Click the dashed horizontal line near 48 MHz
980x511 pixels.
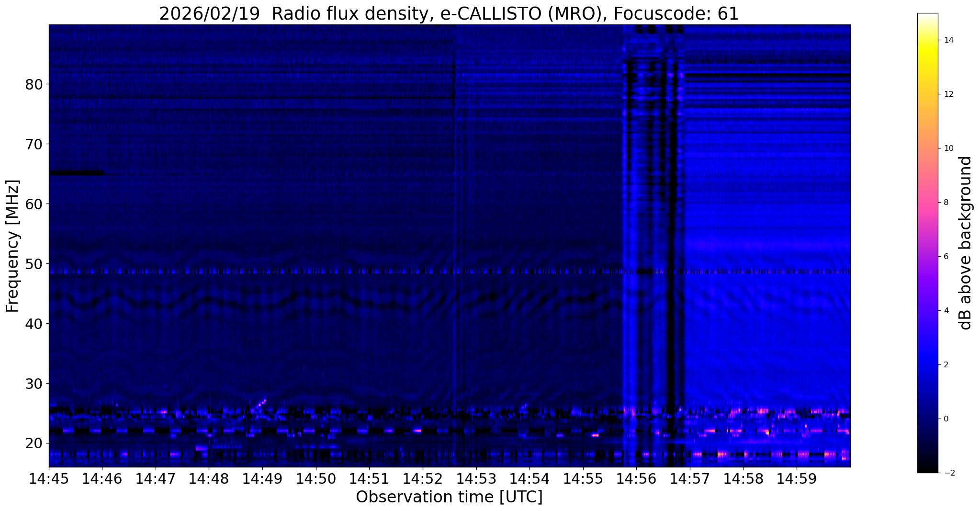335,272
